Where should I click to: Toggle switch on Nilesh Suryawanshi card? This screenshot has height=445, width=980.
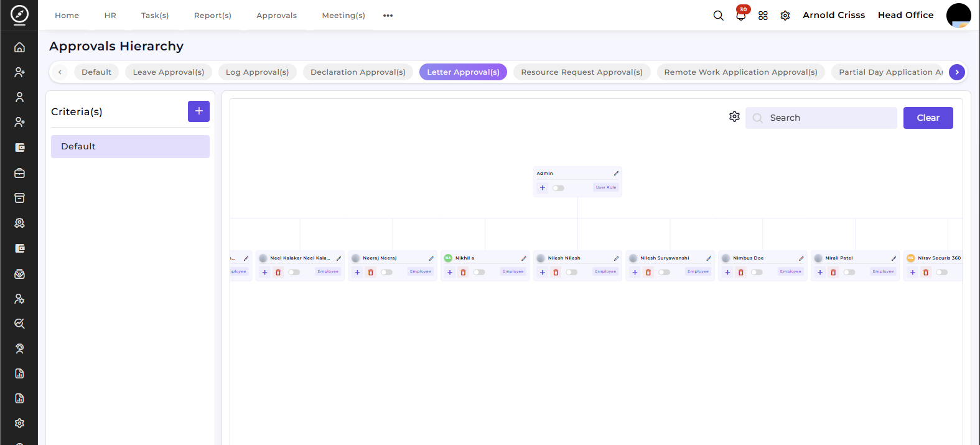click(664, 272)
